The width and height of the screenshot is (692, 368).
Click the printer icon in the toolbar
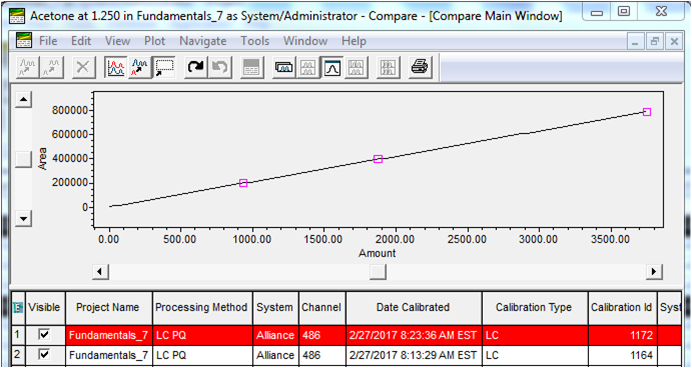[420, 68]
